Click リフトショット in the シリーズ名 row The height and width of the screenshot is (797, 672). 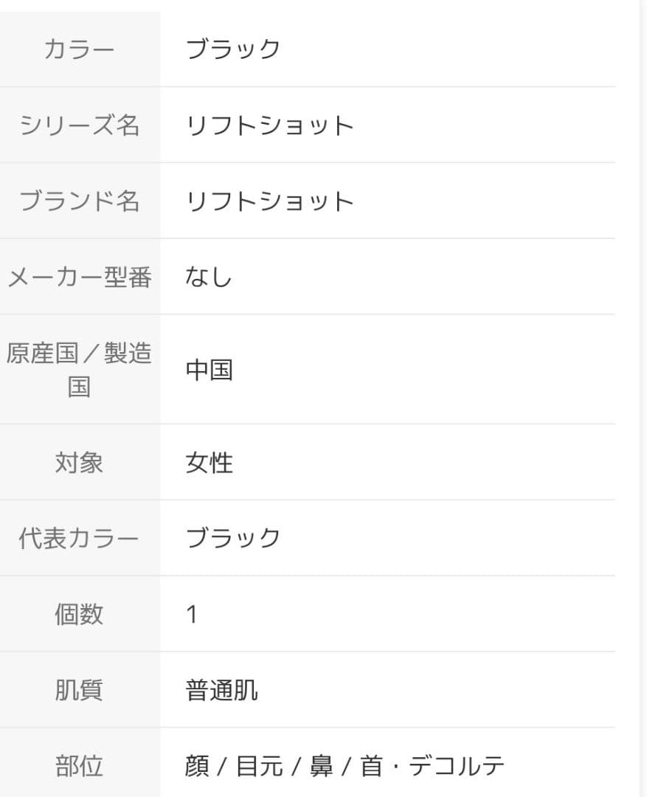click(269, 126)
